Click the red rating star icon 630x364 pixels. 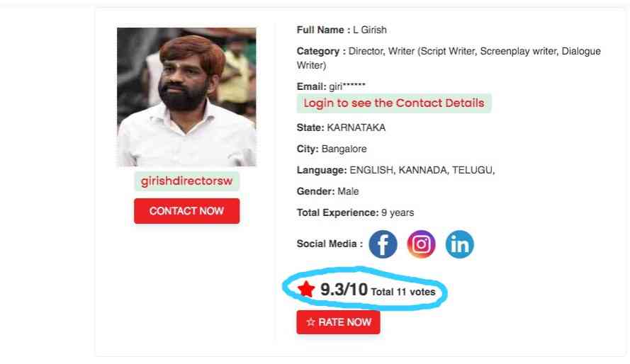306,289
